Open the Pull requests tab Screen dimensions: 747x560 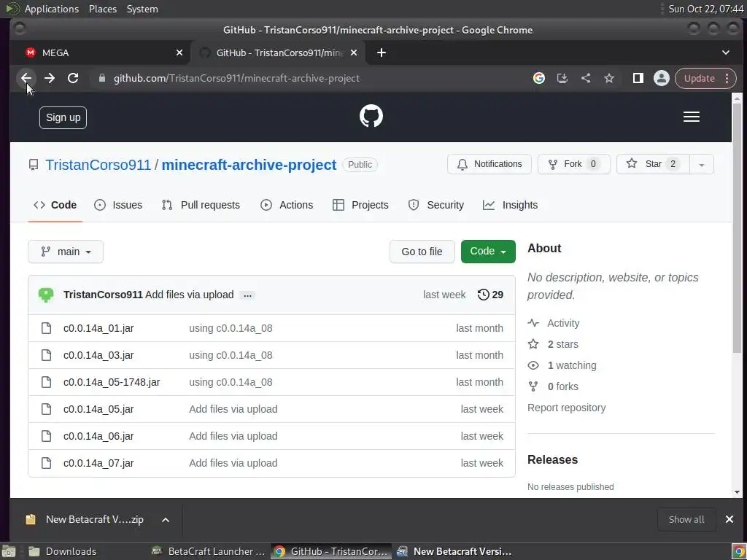[201, 205]
